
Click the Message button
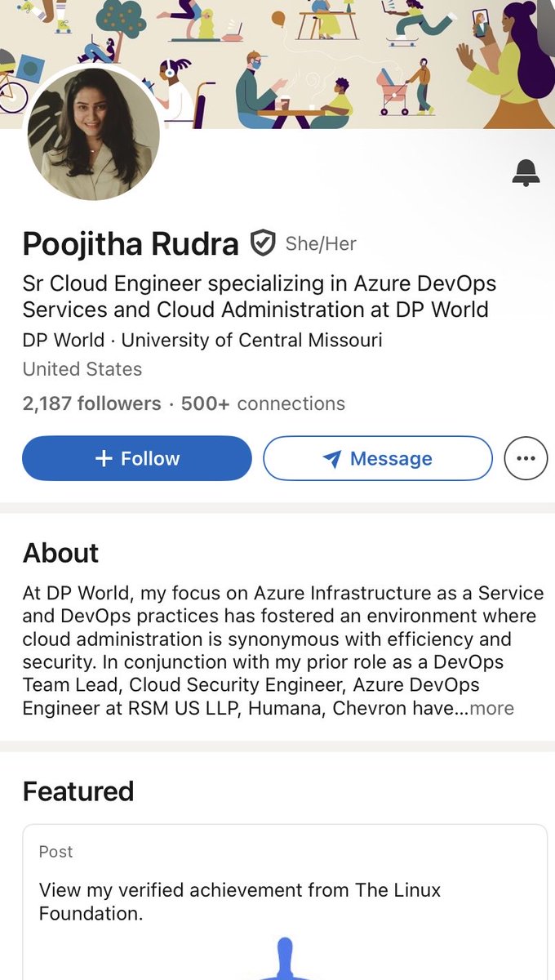coord(378,458)
